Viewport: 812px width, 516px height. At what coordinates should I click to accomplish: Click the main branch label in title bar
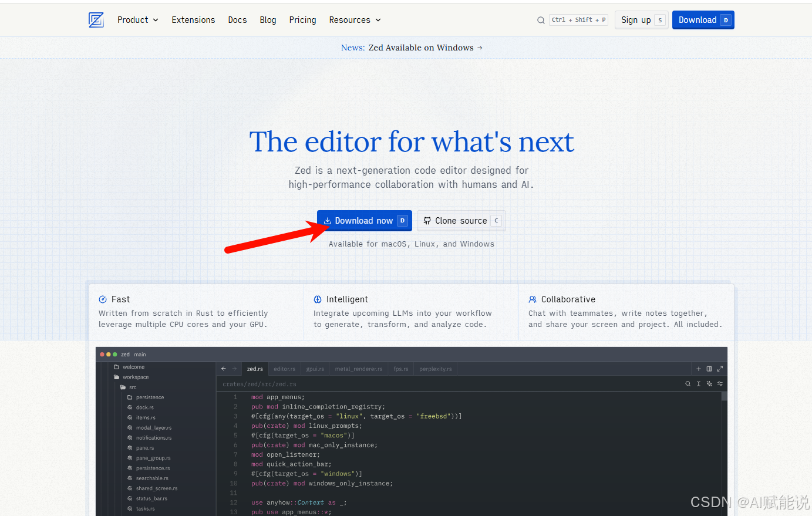(x=140, y=355)
